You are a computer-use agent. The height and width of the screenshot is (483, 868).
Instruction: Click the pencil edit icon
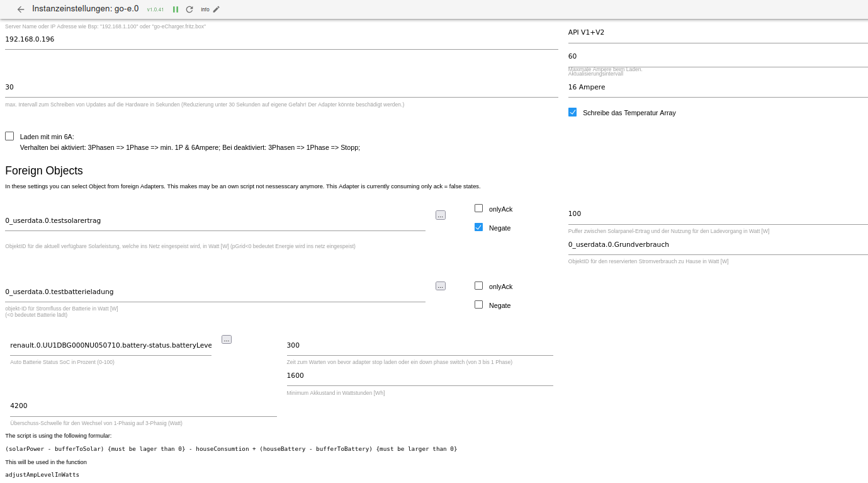click(x=217, y=9)
